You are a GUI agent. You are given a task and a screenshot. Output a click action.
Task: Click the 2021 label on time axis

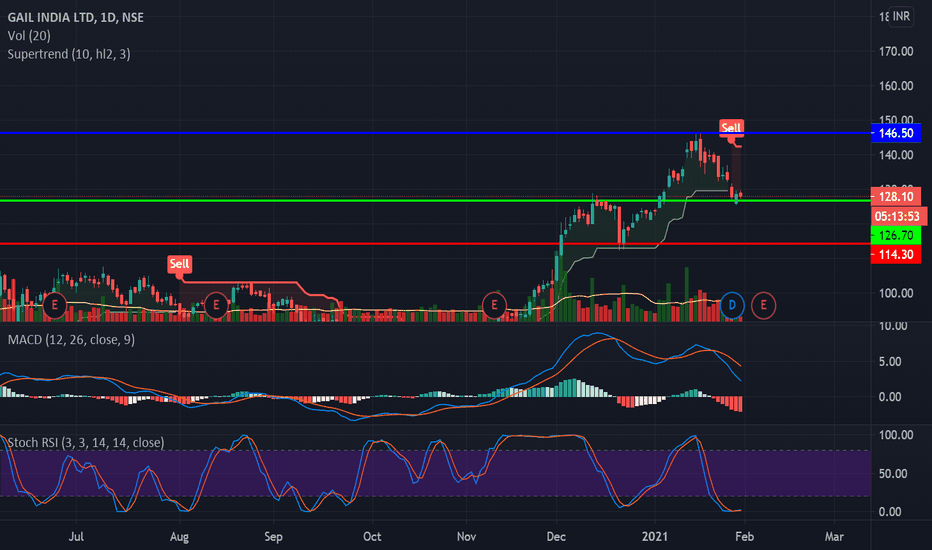(x=655, y=536)
